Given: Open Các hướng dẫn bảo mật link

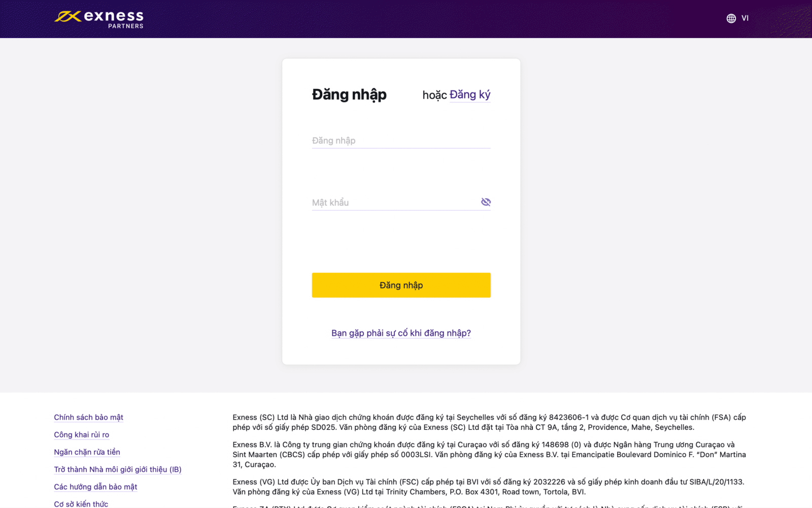Looking at the screenshot, I should click(95, 487).
